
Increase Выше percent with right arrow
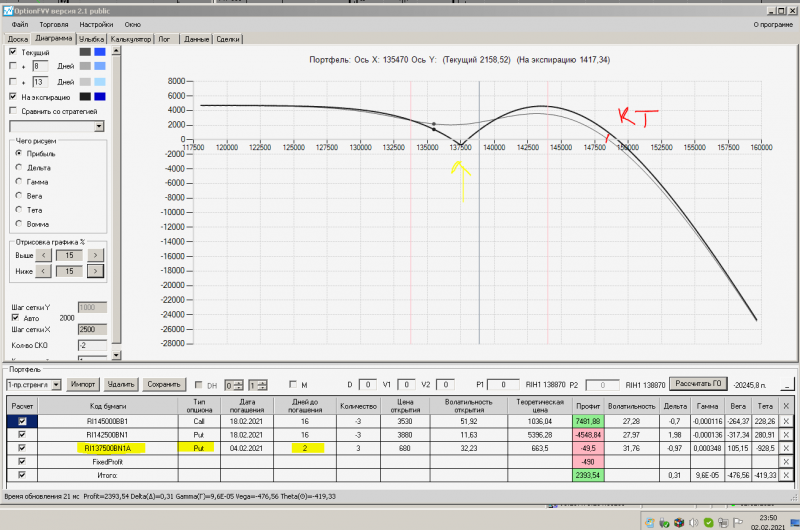click(95, 255)
